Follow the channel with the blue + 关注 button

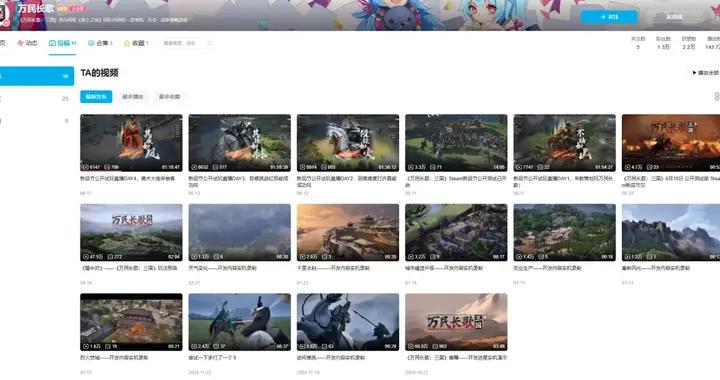[609, 17]
